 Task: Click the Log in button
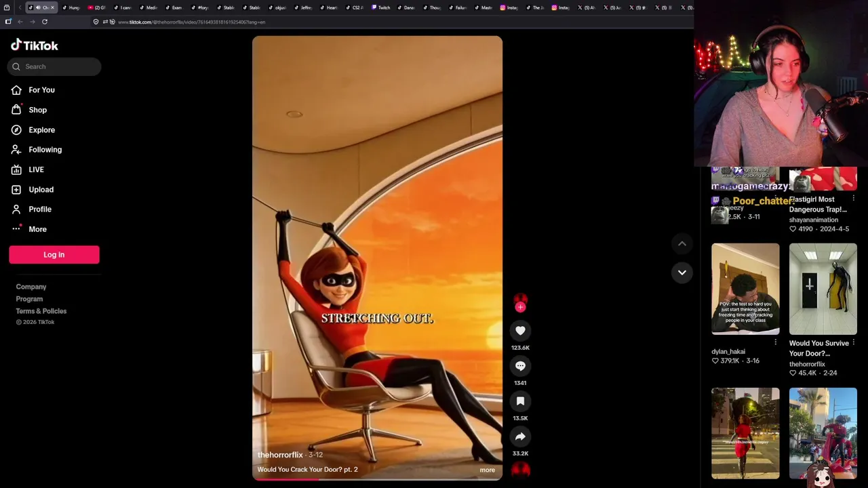[54, 255]
